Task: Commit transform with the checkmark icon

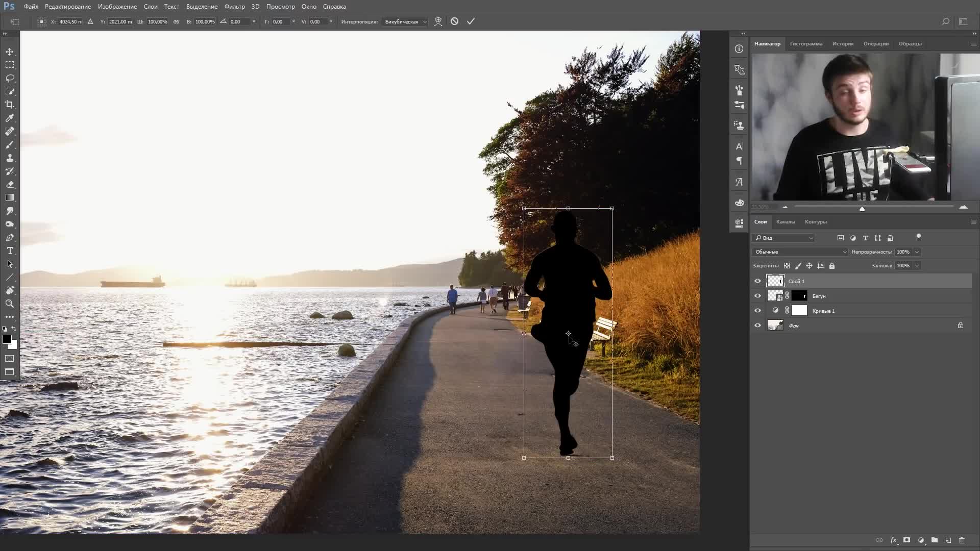Action: 471,21
